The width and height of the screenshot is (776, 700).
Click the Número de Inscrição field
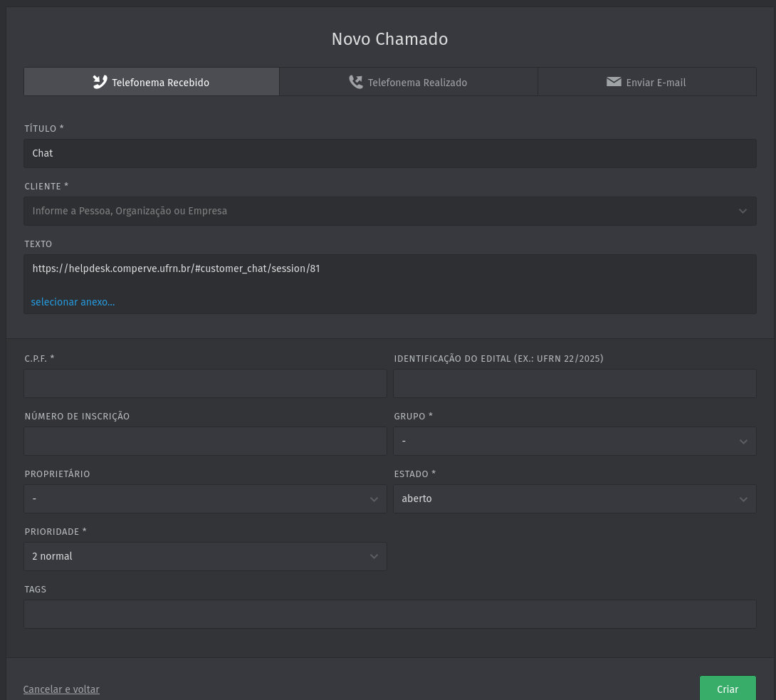[x=205, y=442]
